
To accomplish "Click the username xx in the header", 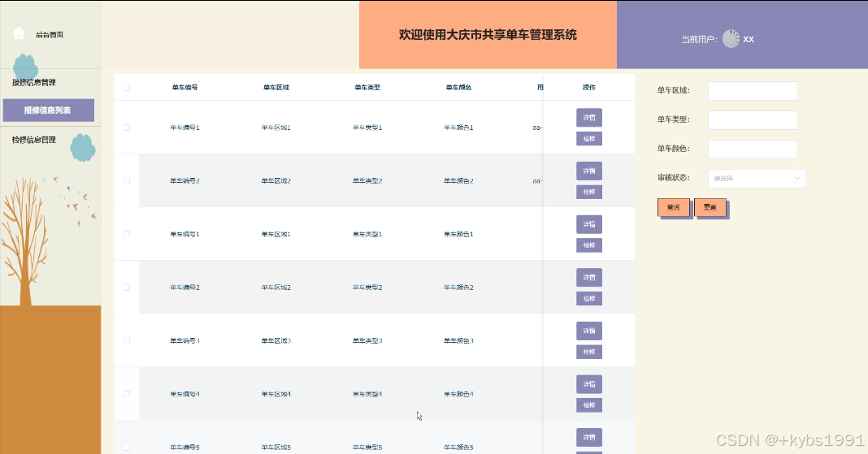I will click(749, 39).
